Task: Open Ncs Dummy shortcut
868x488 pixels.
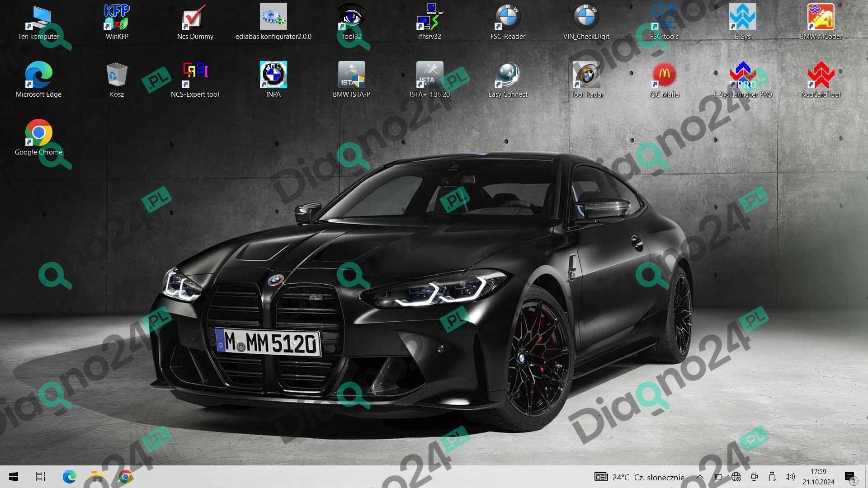Action: tap(195, 22)
